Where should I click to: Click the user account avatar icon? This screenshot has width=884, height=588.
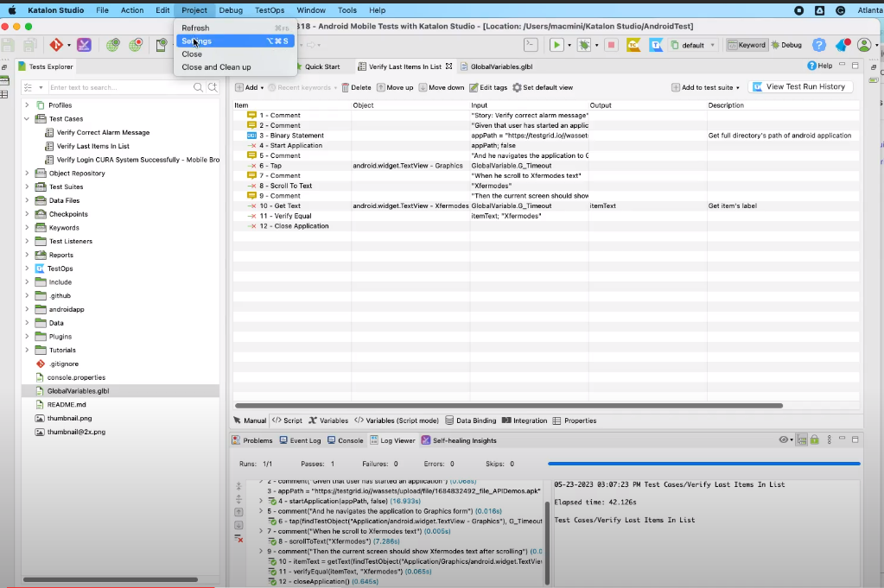(864, 45)
